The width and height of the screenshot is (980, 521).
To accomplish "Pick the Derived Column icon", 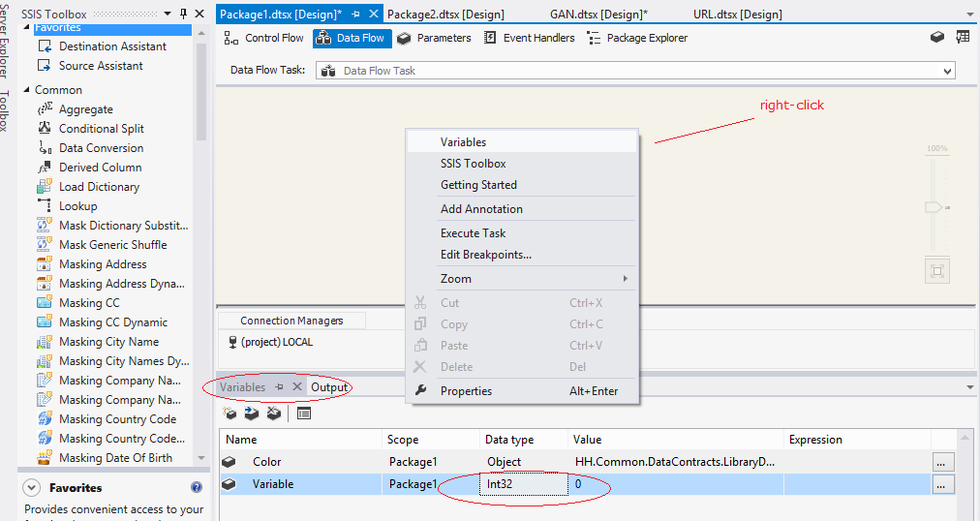I will (45, 167).
